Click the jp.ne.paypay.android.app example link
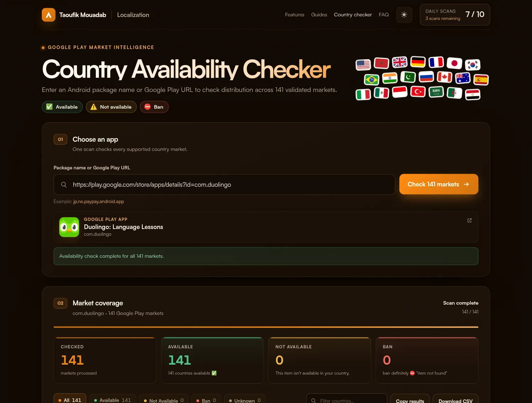 point(99,202)
